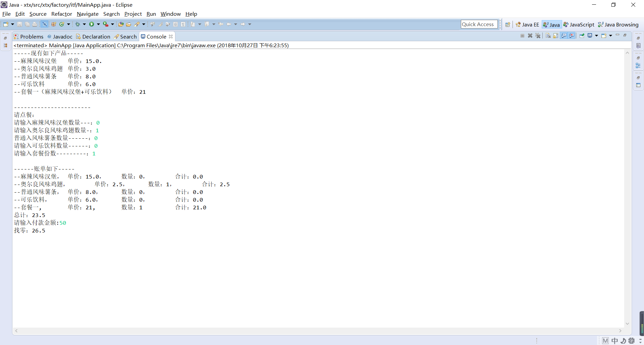Click the New Java Class icon
644x345 pixels.
click(x=62, y=24)
